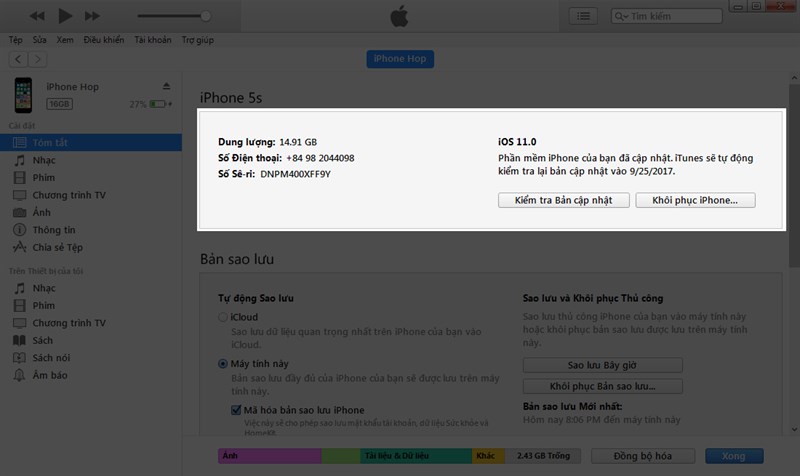Open the list view icon button
Image resolution: width=800 pixels, height=476 pixels.
(583, 16)
